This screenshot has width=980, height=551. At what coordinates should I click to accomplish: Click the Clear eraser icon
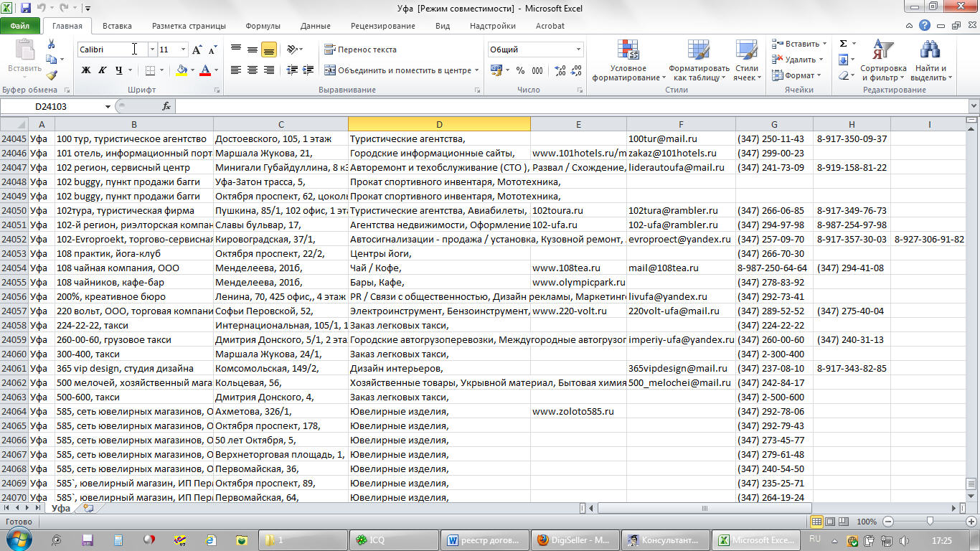point(843,75)
